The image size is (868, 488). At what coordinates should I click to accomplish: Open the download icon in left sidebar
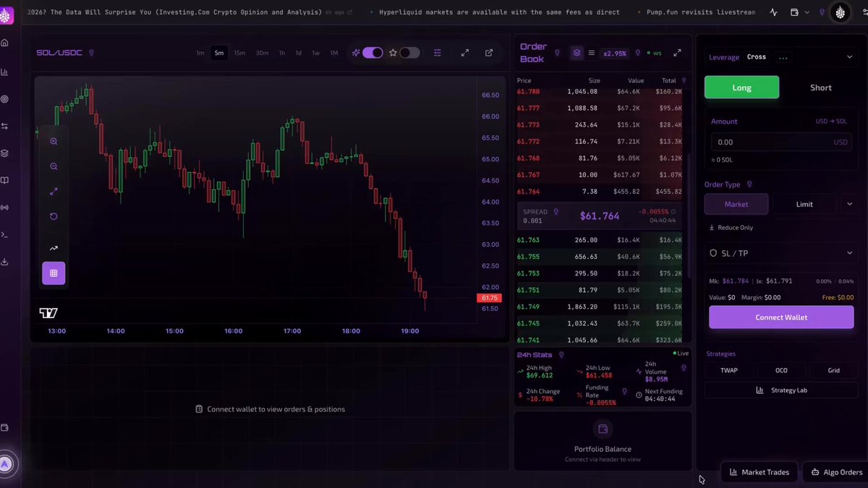click(x=4, y=262)
